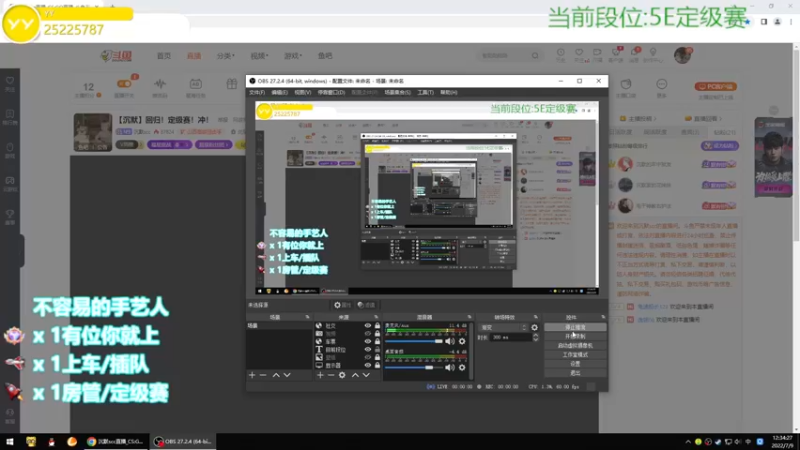Click the gamepad icon in Douyu left sidebar
Viewport: 800px width, 450px height.
[x=10, y=180]
